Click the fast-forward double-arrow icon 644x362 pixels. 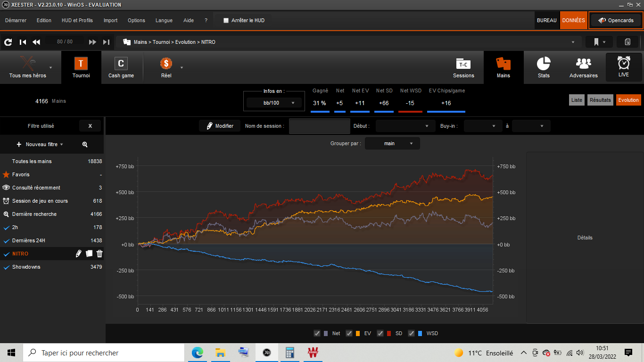click(x=92, y=42)
